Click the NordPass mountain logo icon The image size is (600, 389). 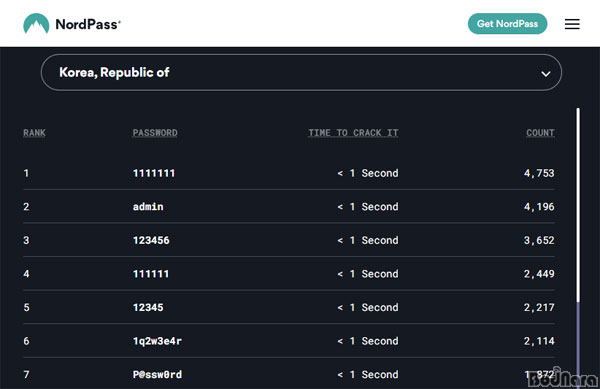[x=36, y=24]
